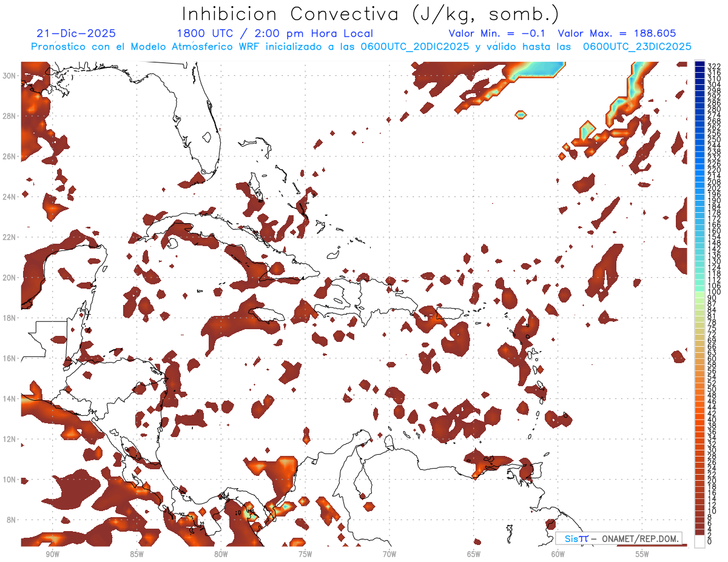The image size is (728, 562).
Task: Click the time text "1800 UTC / 2:00 pm Hora Local"
Action: (x=275, y=33)
